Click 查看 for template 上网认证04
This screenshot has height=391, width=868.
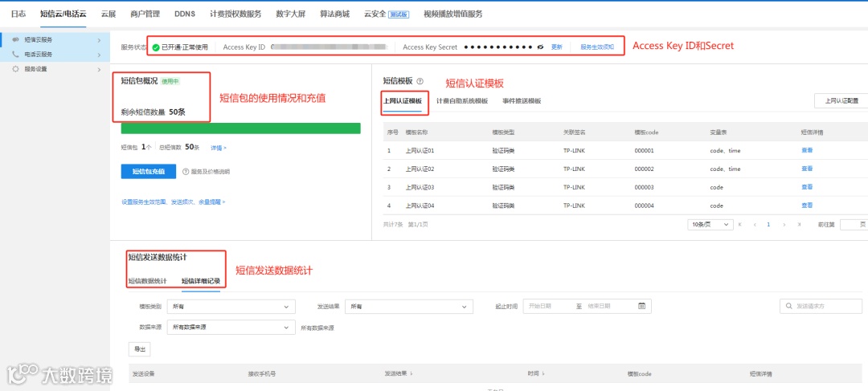[x=807, y=206]
